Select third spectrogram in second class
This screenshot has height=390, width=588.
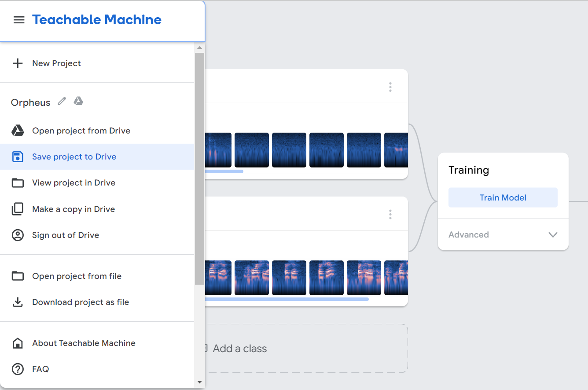point(289,278)
